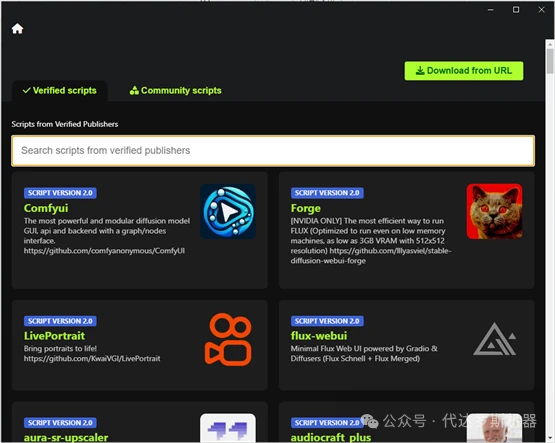
Task: Switch to the Verified scripts tab
Action: coord(59,91)
